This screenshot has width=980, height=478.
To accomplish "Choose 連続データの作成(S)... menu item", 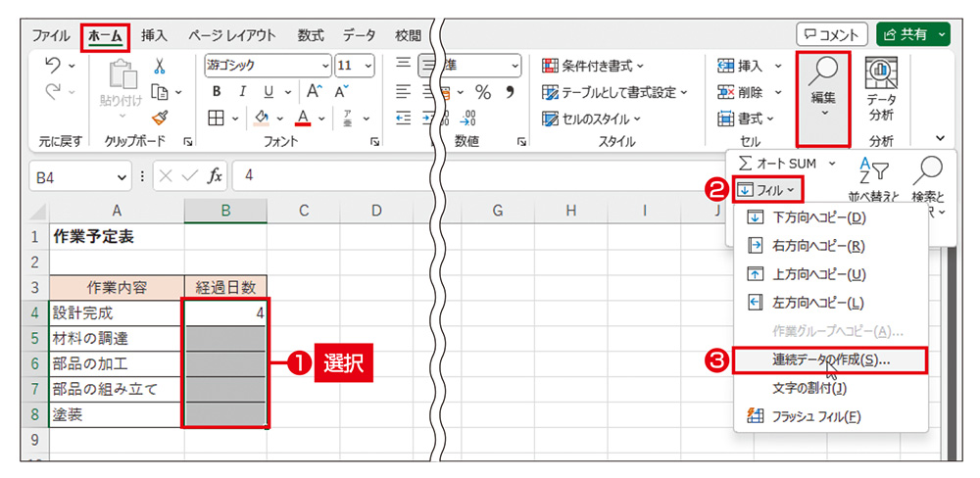I will pos(829,360).
